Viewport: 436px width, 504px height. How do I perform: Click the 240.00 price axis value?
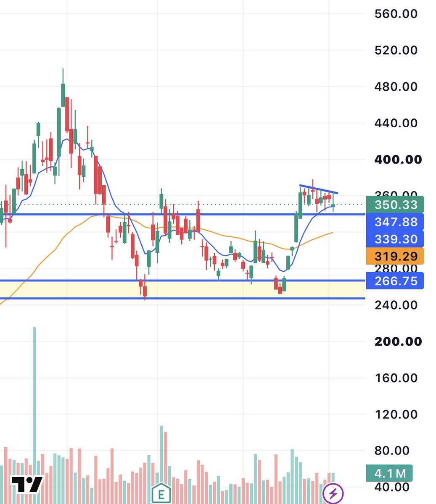point(396,305)
